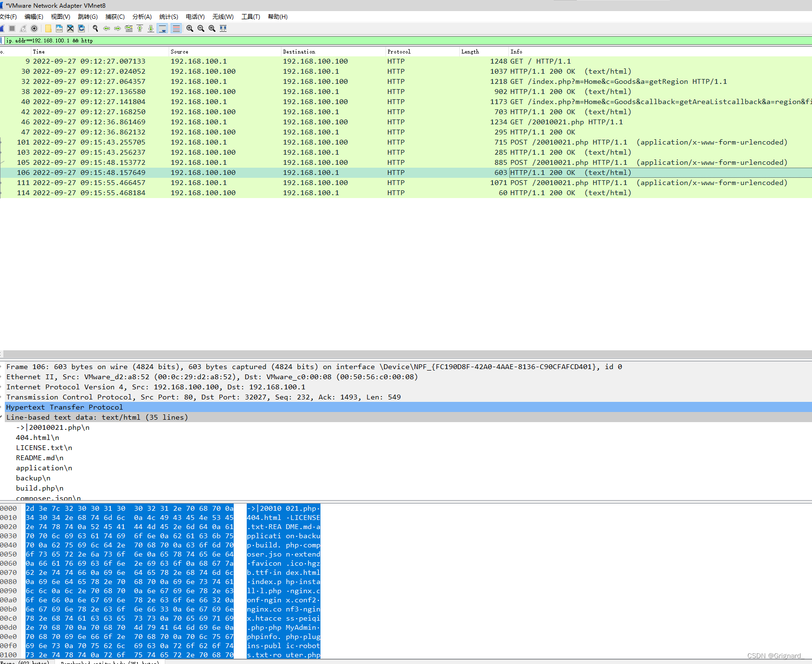812x664 pixels.
Task: Reset text size to normal
Action: coord(212,28)
